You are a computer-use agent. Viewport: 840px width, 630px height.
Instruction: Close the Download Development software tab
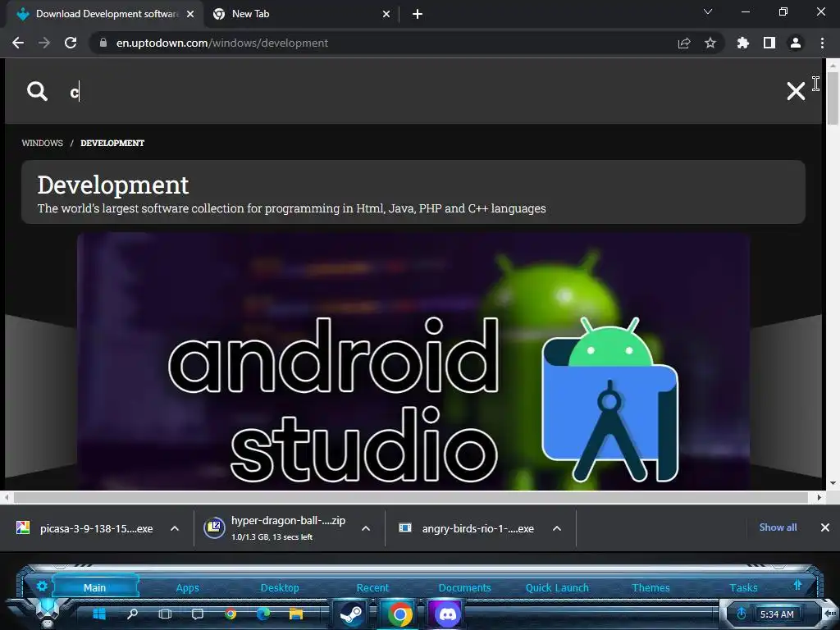pos(190,15)
